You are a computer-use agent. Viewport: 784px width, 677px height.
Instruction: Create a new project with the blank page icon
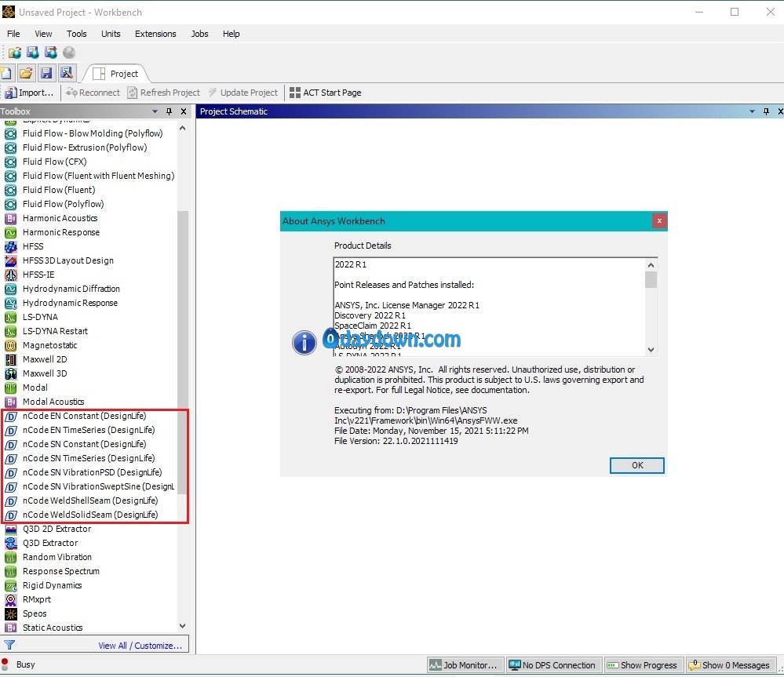[6, 74]
